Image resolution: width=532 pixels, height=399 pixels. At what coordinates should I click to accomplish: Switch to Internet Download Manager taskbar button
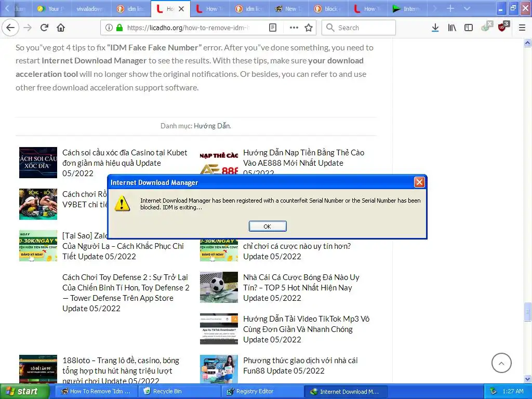[345, 392]
